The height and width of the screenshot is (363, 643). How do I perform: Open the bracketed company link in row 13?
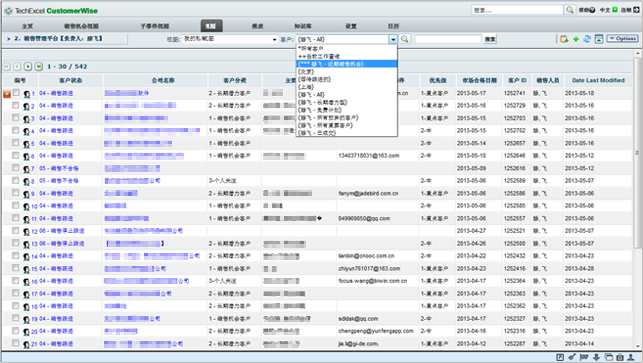[x=135, y=243]
